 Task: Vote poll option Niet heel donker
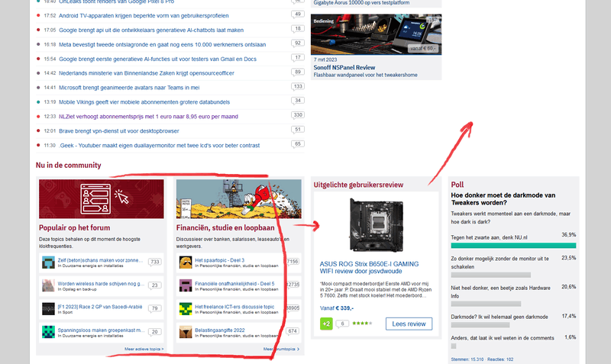(501, 292)
